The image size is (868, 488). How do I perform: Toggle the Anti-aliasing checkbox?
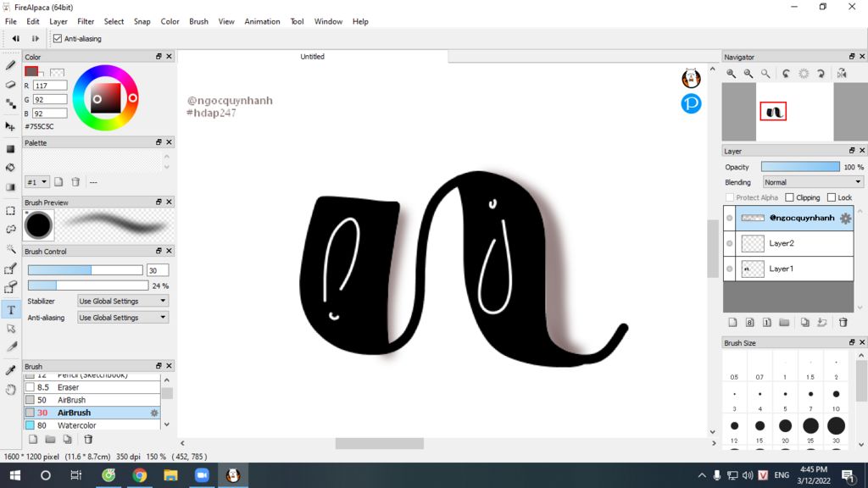click(58, 39)
